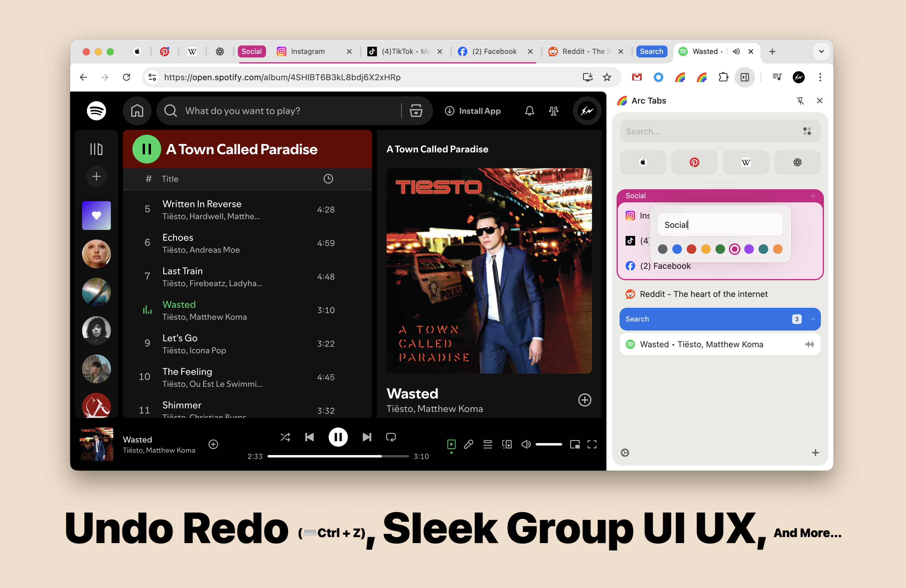Add current song via player bar plus
Image resolution: width=906 pixels, height=588 pixels.
coord(213,444)
